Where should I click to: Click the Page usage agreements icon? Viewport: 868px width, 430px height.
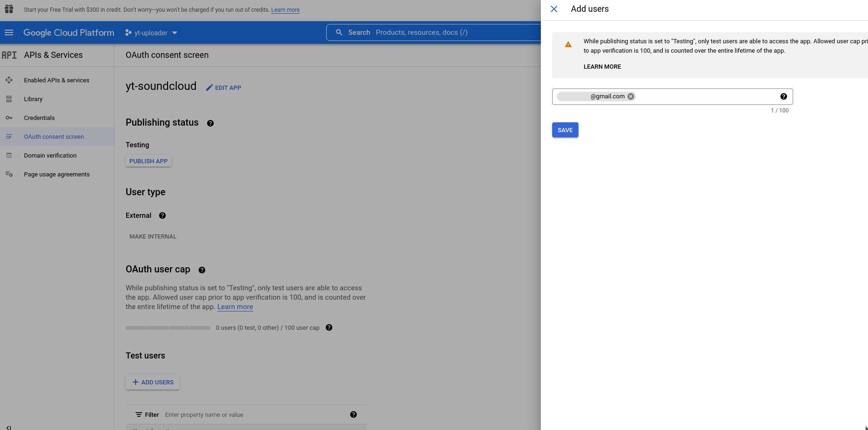coord(9,174)
